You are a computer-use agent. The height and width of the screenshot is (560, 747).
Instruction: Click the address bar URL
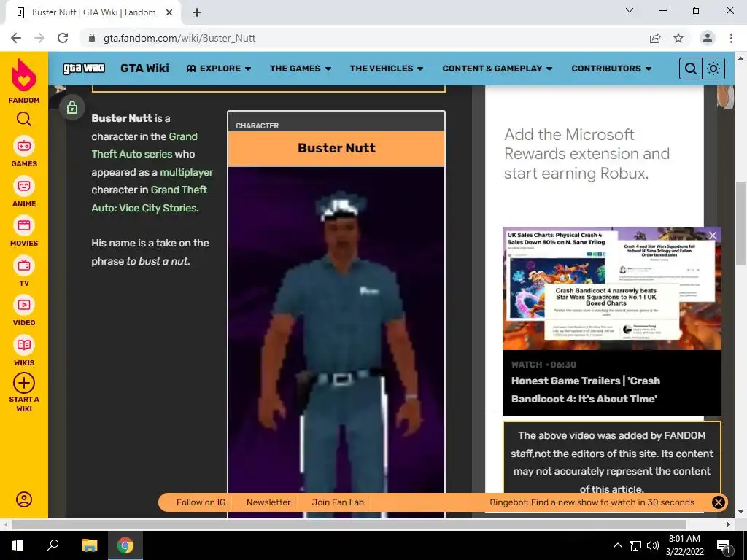pyautogui.click(x=179, y=38)
